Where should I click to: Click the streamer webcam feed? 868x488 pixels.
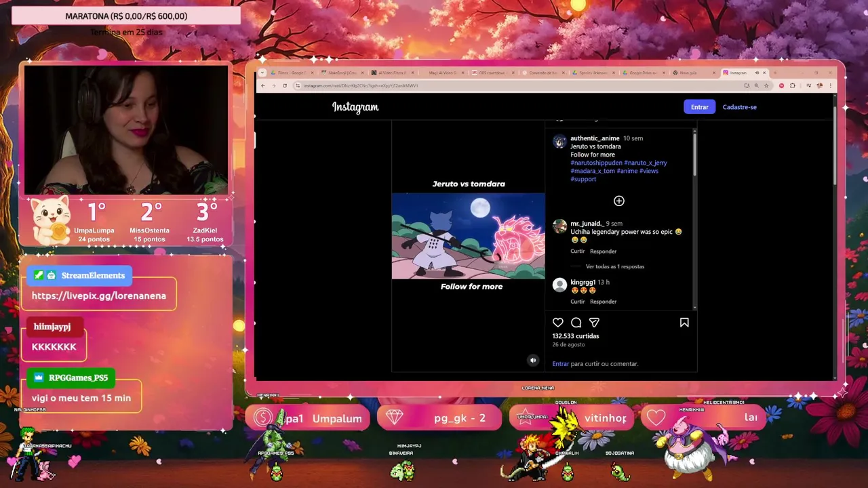coord(126,129)
